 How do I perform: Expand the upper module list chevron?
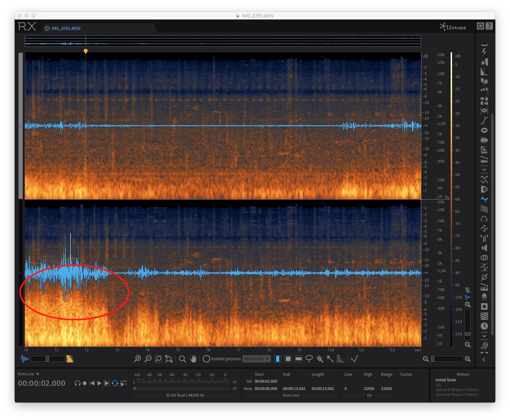484,170
